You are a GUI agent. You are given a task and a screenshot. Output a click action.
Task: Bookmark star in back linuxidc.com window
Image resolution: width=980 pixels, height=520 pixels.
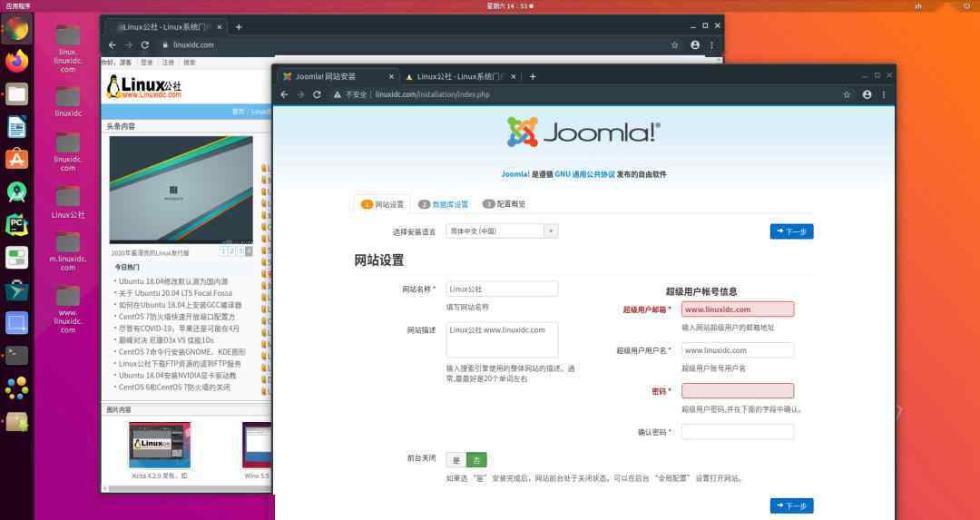click(x=674, y=45)
